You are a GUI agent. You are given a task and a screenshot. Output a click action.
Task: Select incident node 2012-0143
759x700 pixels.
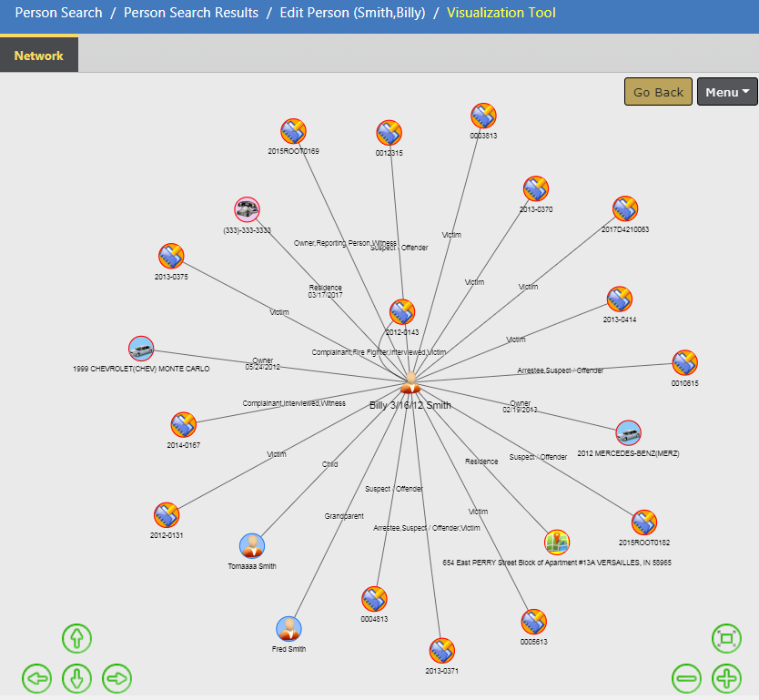coord(401,312)
